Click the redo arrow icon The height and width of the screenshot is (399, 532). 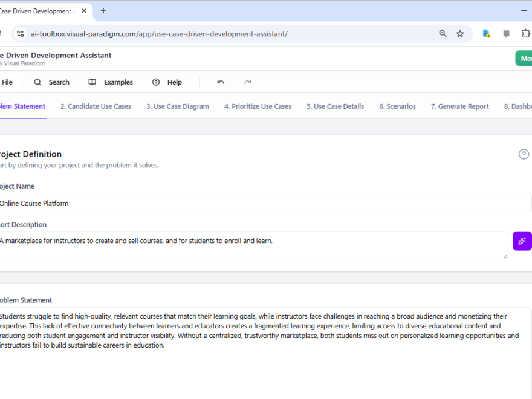click(247, 82)
